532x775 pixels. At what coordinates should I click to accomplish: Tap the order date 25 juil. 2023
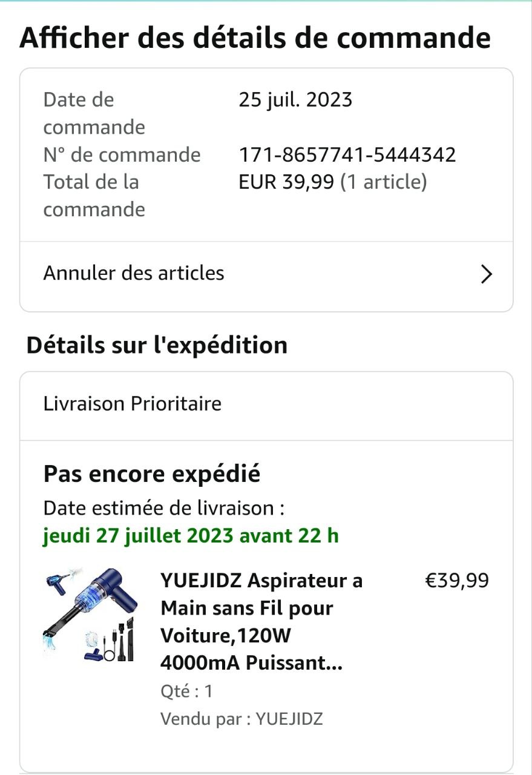[x=295, y=100]
